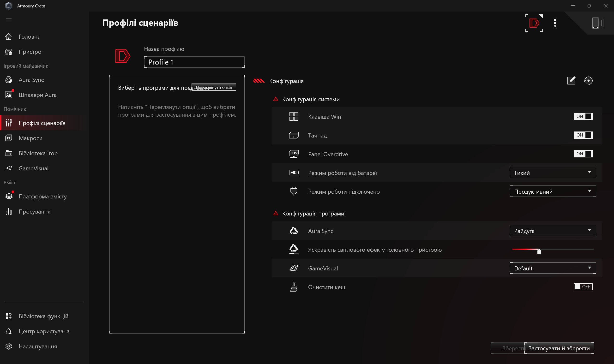Click the Aura lighting brightness slider handle

pyautogui.click(x=539, y=251)
